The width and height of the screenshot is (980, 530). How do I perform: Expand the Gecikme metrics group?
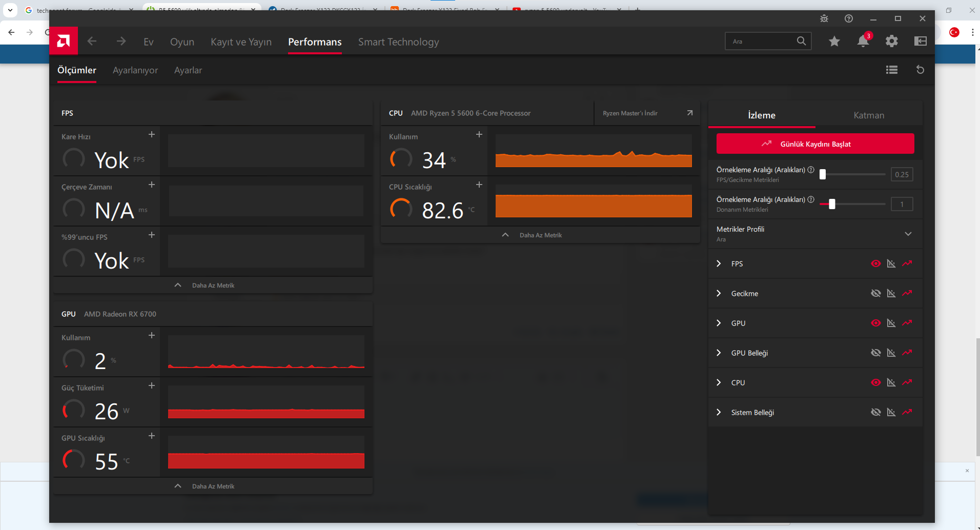719,293
